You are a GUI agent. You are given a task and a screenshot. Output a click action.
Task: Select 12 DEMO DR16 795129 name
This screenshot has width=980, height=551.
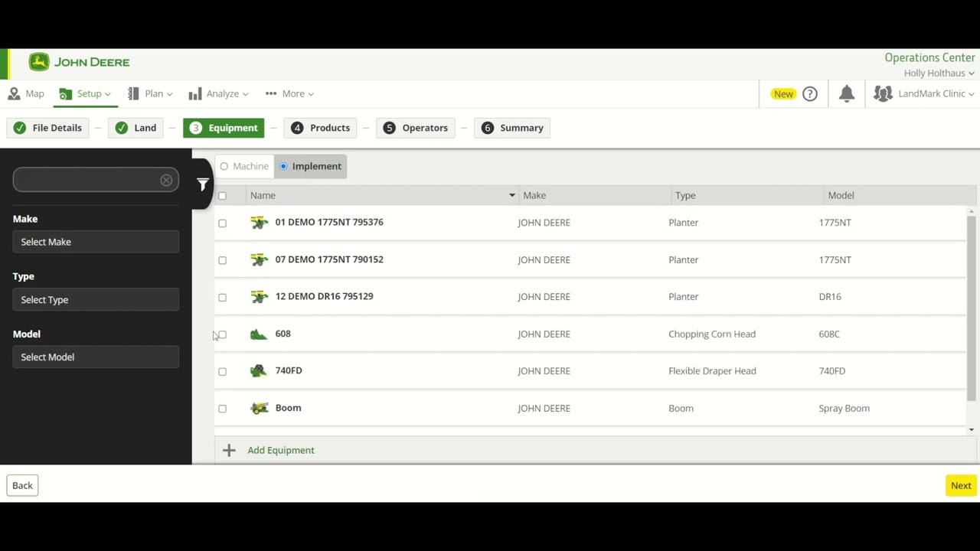pos(324,296)
